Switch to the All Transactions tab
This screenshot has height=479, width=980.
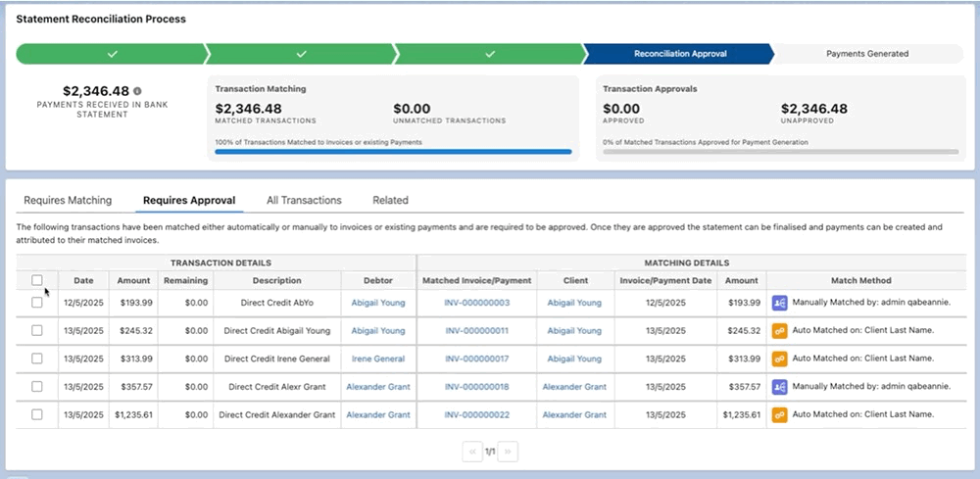coord(304,201)
